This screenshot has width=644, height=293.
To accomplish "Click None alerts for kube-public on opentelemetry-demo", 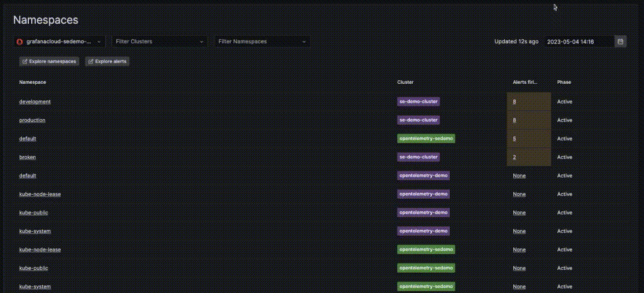I will (519, 213).
